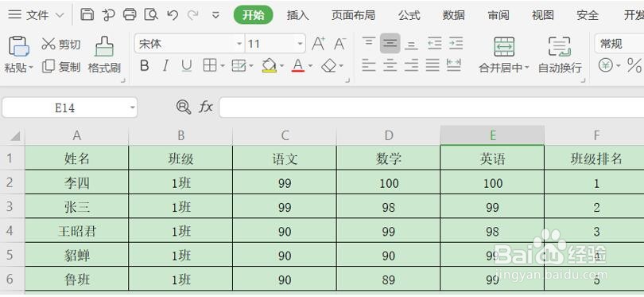Click the Undo arrow

click(x=173, y=15)
